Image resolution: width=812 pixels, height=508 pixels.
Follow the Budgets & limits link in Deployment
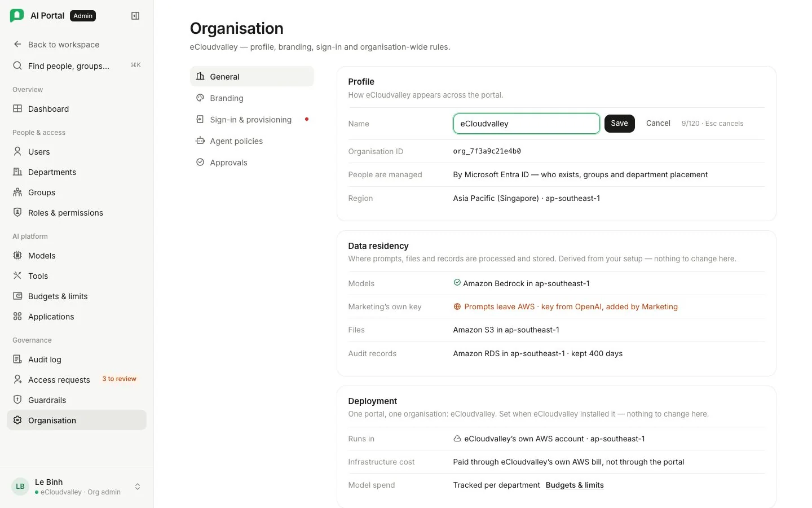(575, 485)
